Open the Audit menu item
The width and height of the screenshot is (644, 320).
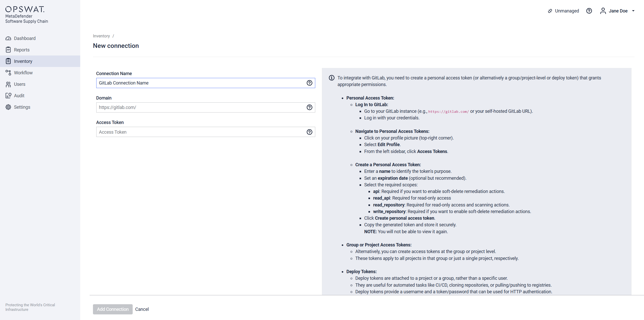(40, 96)
